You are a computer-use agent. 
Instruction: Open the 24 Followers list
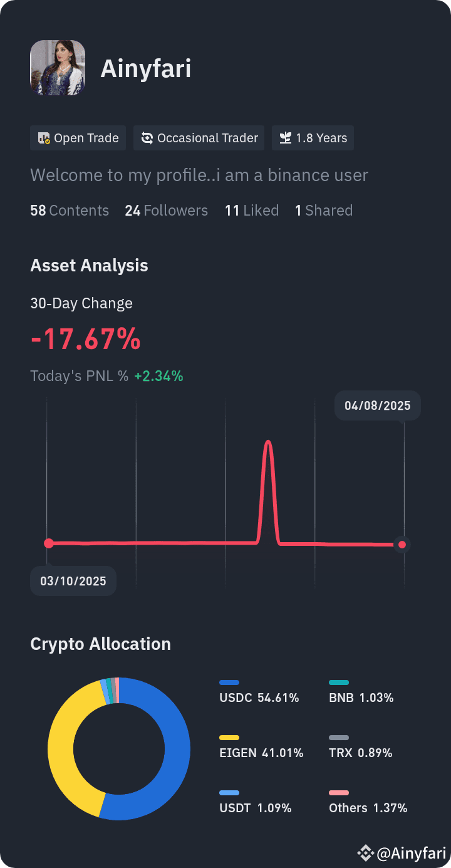(166, 211)
